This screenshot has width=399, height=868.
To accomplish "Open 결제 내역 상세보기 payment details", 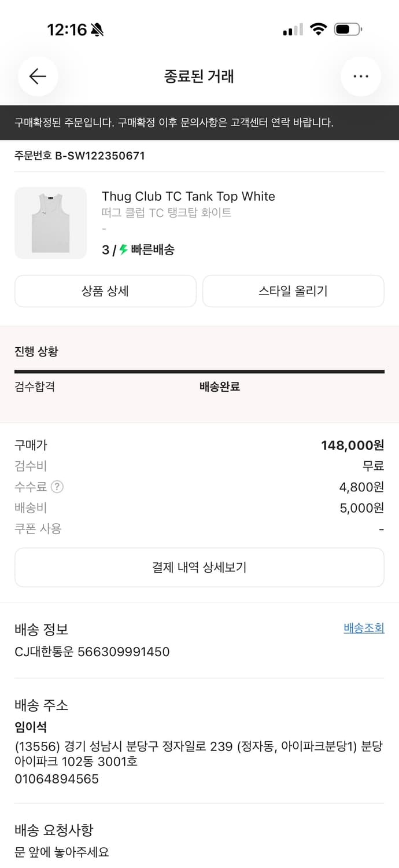I will pyautogui.click(x=199, y=567).
